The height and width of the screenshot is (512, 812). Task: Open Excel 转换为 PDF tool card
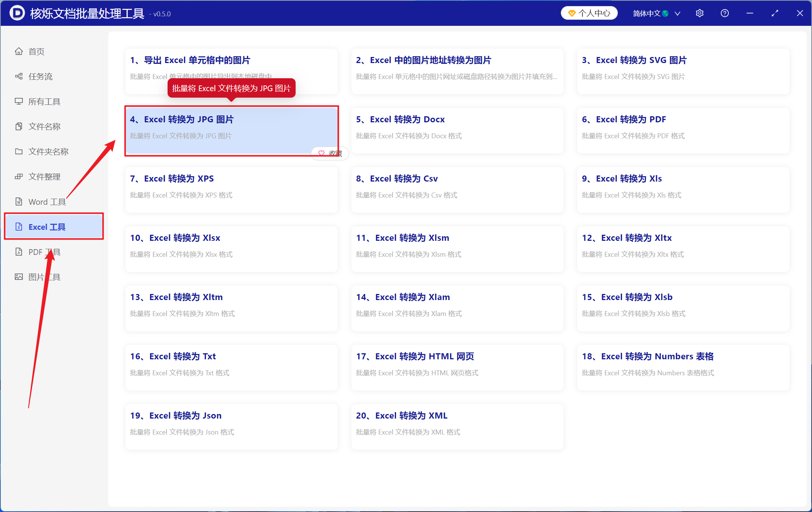click(x=683, y=131)
